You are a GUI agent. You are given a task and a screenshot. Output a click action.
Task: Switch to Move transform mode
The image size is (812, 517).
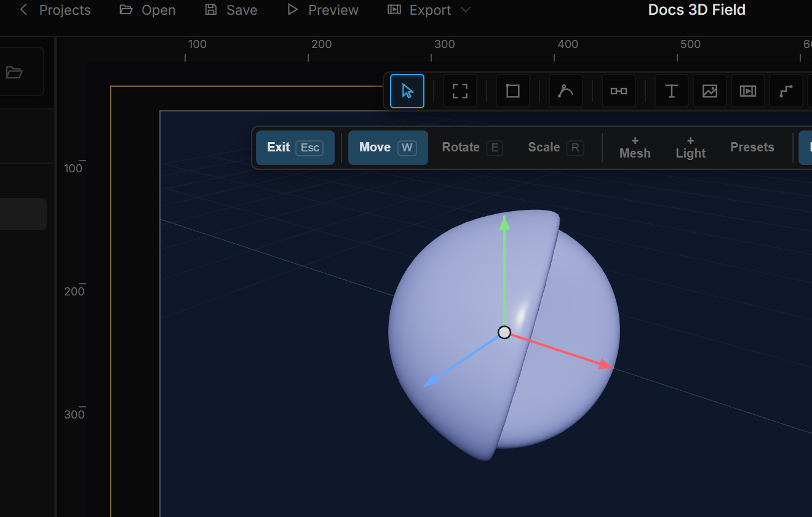tap(388, 148)
